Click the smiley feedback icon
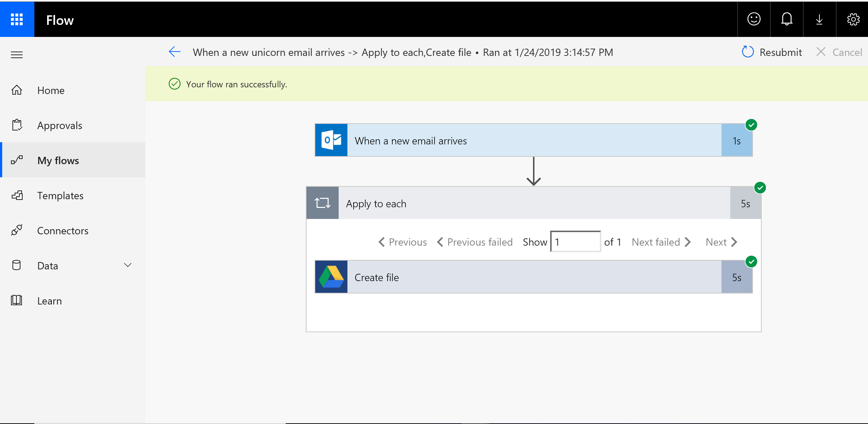 [754, 19]
